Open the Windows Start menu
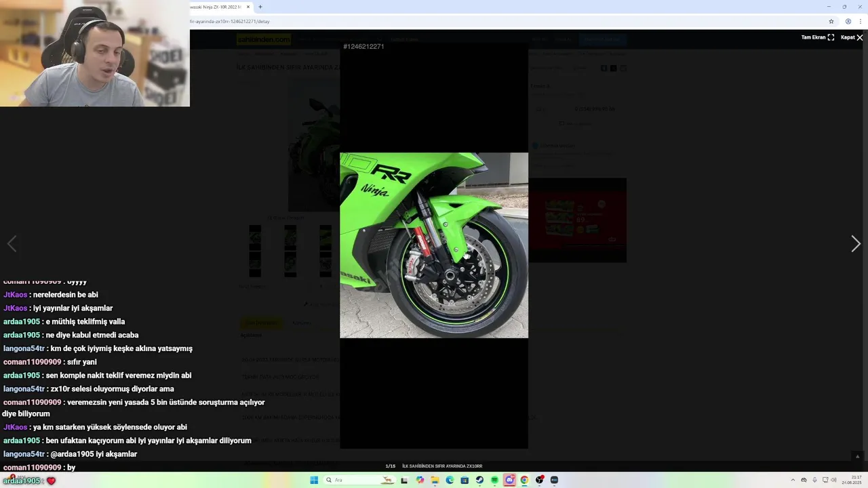Viewport: 868px width, 488px height. tap(314, 480)
